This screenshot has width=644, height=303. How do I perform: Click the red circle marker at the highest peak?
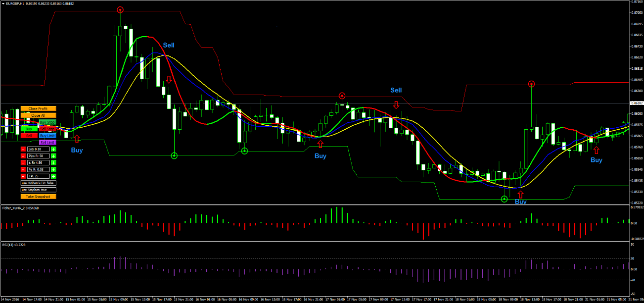click(x=120, y=10)
